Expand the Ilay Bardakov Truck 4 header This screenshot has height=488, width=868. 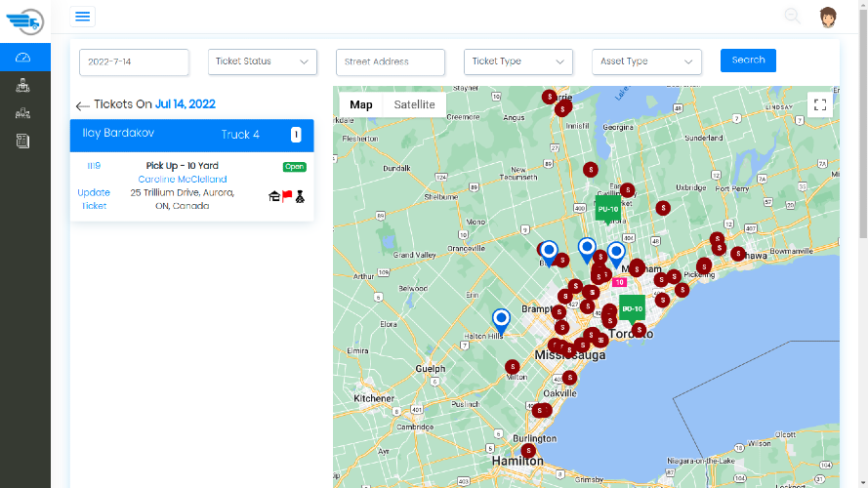191,135
